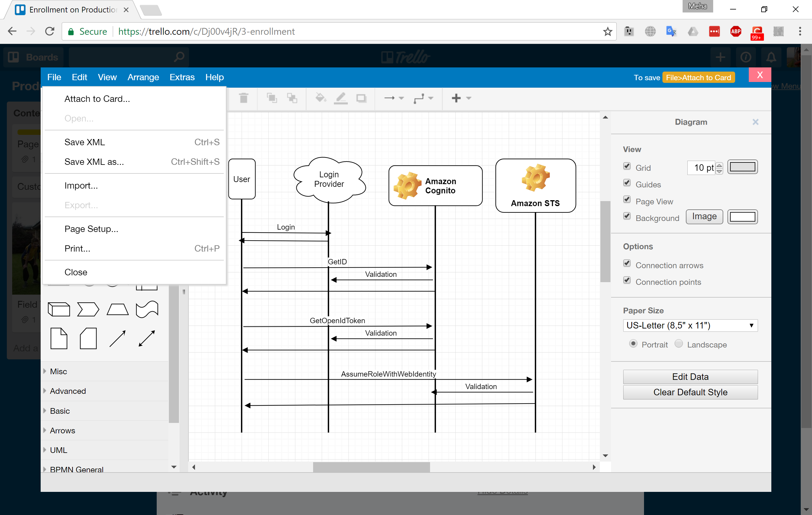Click the Delete trash can toolbar icon
812x515 pixels.
pyautogui.click(x=243, y=98)
